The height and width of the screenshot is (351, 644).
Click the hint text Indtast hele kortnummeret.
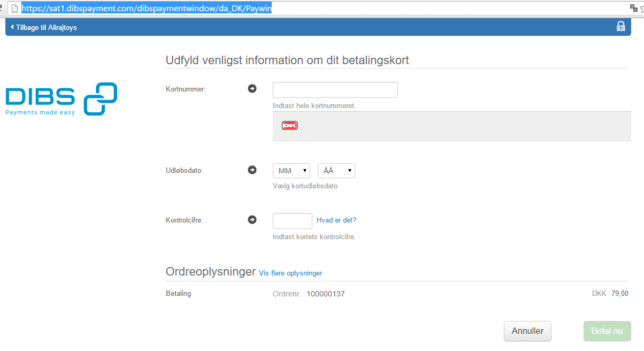point(314,106)
